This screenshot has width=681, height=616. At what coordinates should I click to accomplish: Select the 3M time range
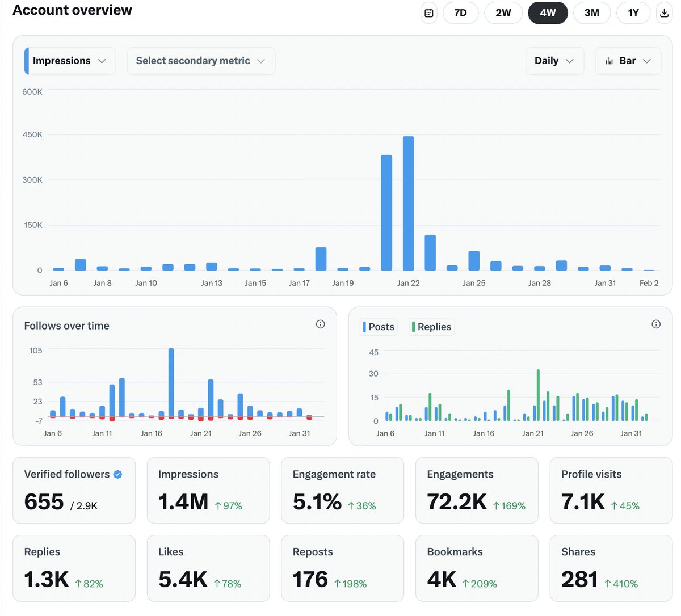[x=592, y=13]
